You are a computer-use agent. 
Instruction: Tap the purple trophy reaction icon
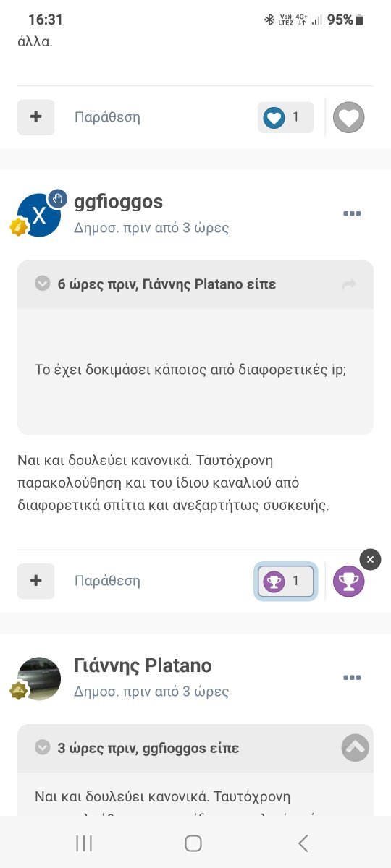(348, 581)
